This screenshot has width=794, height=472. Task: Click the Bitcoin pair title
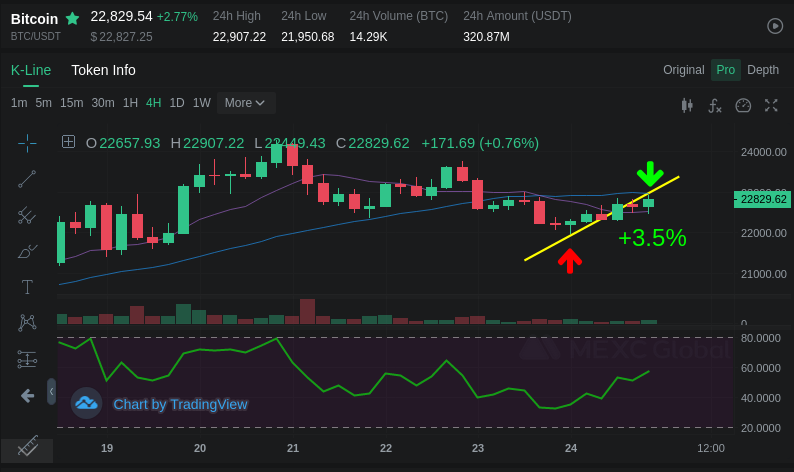point(34,19)
